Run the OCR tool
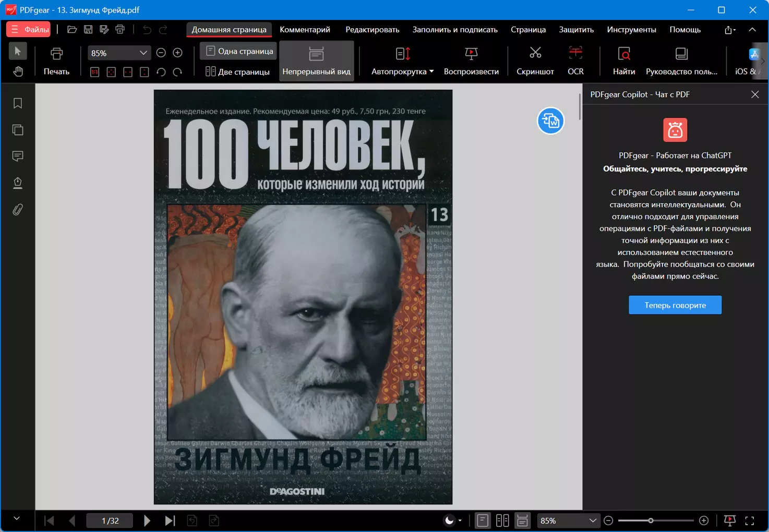This screenshot has height=532, width=769. click(575, 62)
